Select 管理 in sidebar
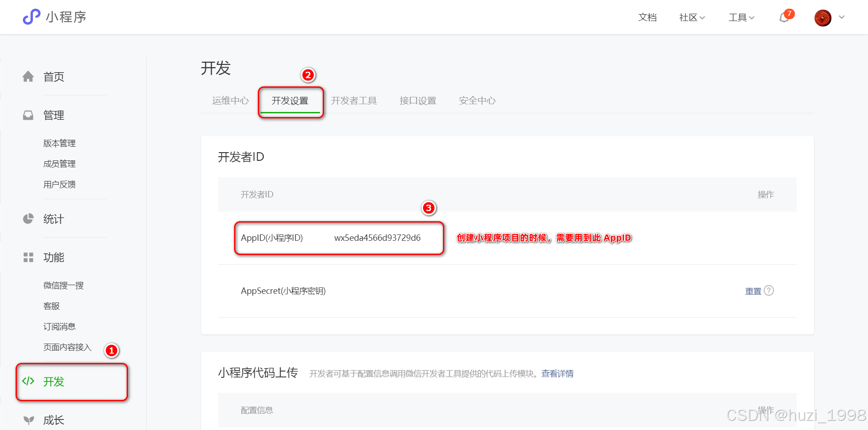Image resolution: width=868 pixels, height=430 pixels. coord(54,115)
